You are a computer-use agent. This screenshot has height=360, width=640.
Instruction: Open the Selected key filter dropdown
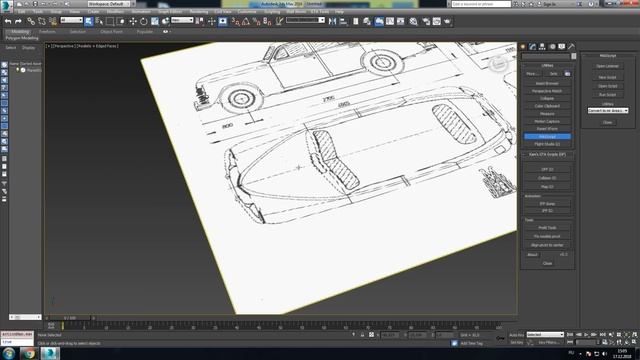pyautogui.click(x=545, y=335)
